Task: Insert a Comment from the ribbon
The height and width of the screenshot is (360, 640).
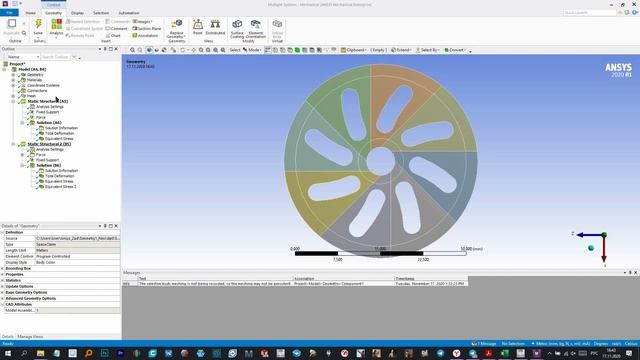Action: 116,29
